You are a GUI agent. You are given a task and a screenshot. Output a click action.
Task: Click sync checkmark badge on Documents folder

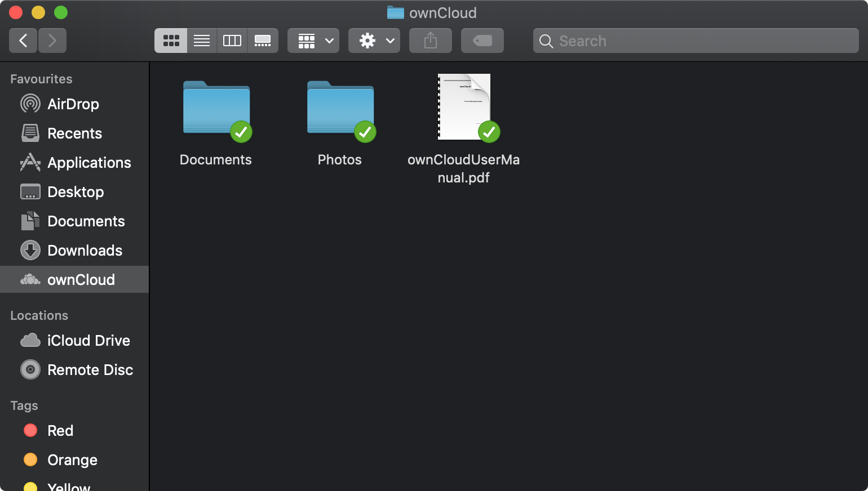click(241, 132)
